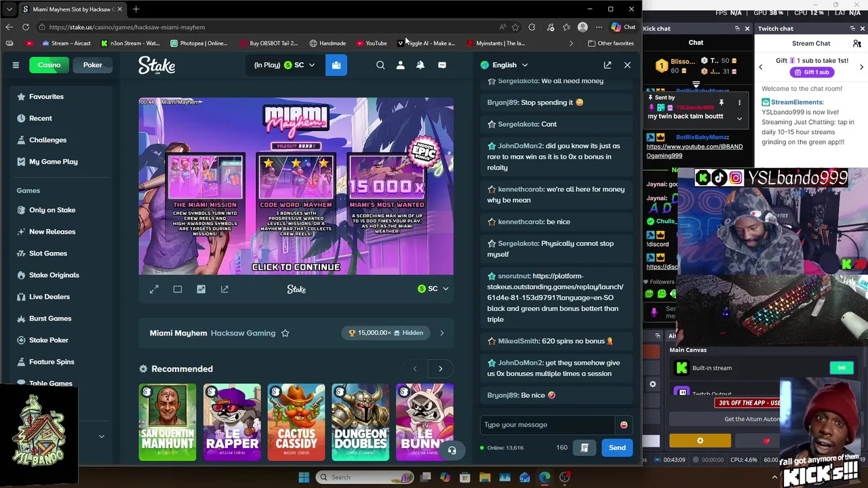
Task: Open Recent games in sidebar
Action: [40, 119]
